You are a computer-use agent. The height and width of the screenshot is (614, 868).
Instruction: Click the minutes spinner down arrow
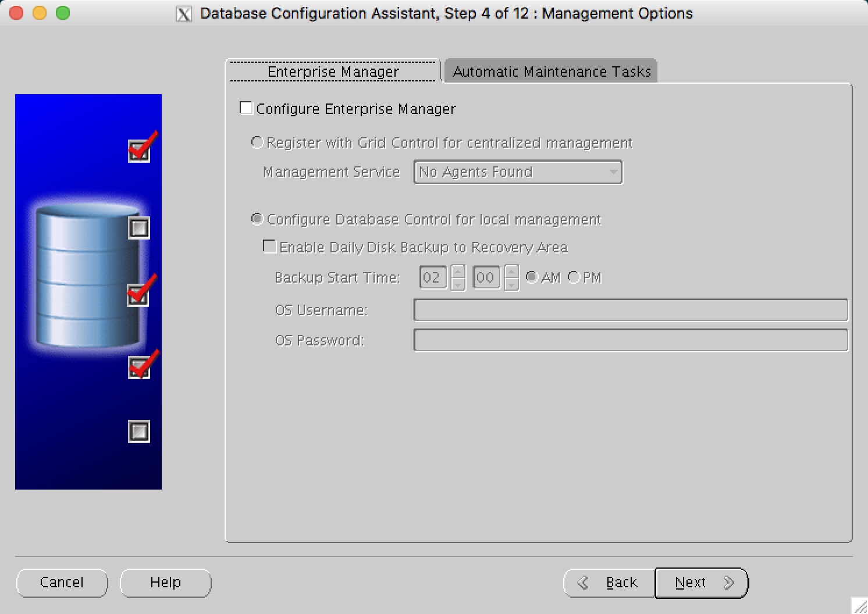pos(511,283)
